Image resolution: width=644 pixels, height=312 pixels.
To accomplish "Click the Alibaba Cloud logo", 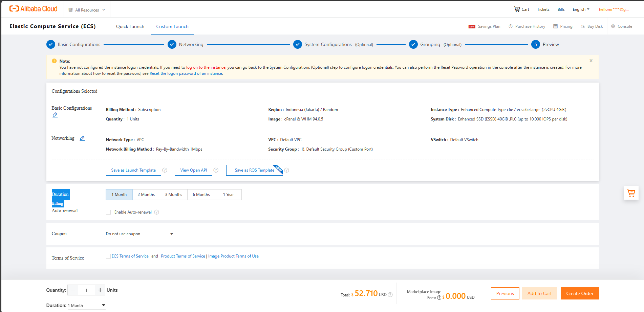I will 33,9.
